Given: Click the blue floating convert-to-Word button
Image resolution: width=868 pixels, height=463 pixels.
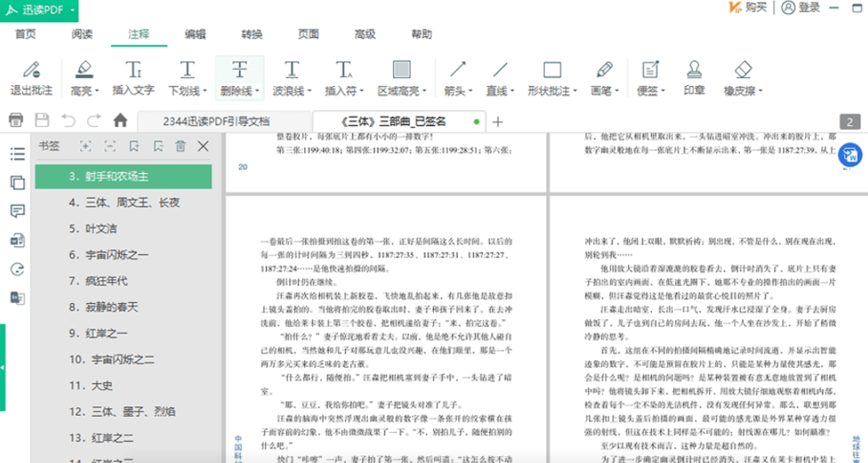Looking at the screenshot, I should click(850, 155).
